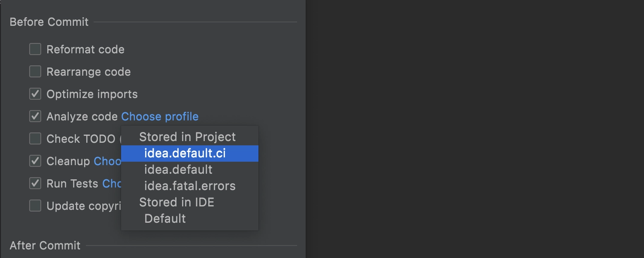Screen dimensions: 644x258
Task: Click the Stored in Project group header
Action: (x=187, y=137)
